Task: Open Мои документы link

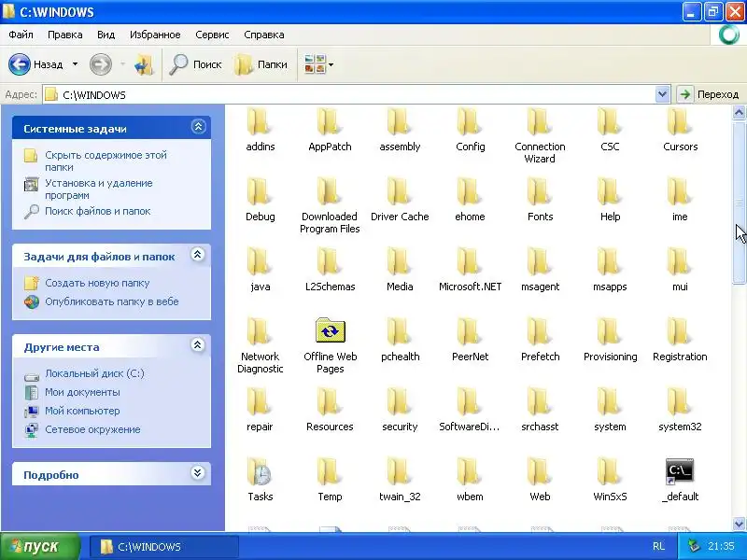Action: point(82,392)
